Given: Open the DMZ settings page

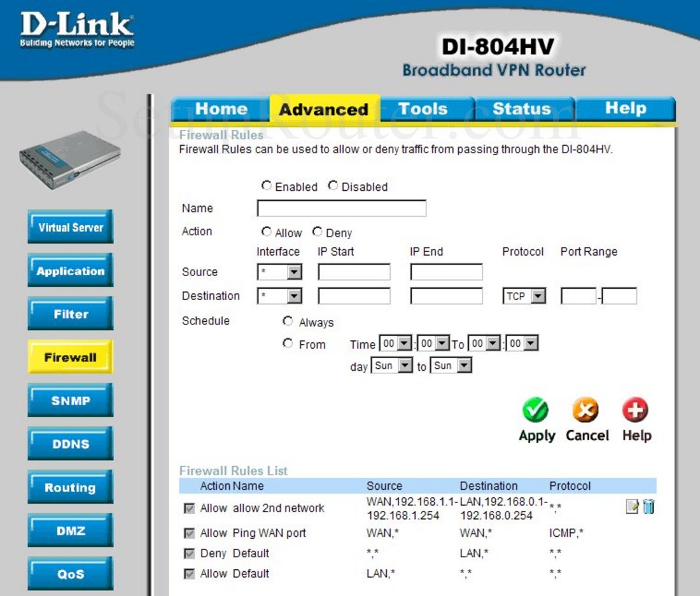Looking at the screenshot, I should coord(70,530).
